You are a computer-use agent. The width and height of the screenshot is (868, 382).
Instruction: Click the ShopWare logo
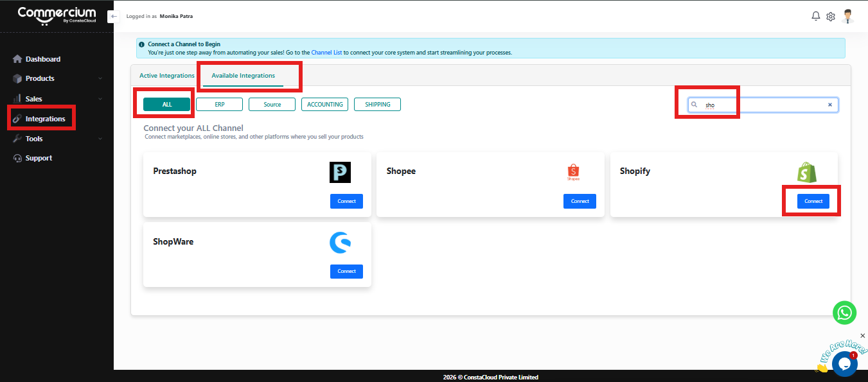pyautogui.click(x=340, y=243)
